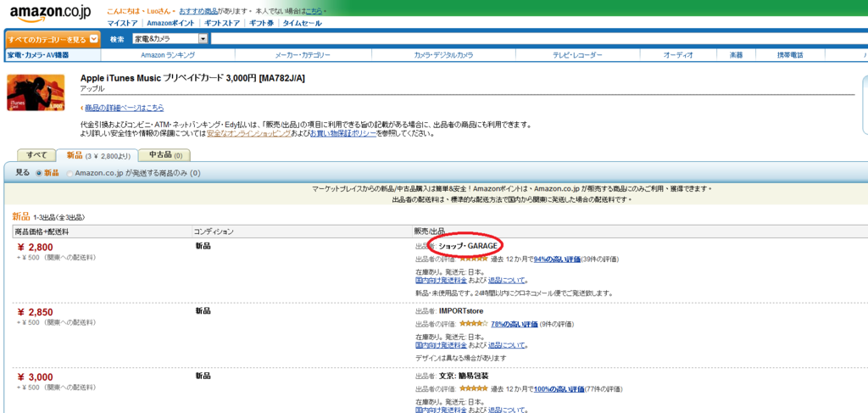Click the ¥ 3,000 price
The height and width of the screenshot is (413, 868).
click(36, 377)
